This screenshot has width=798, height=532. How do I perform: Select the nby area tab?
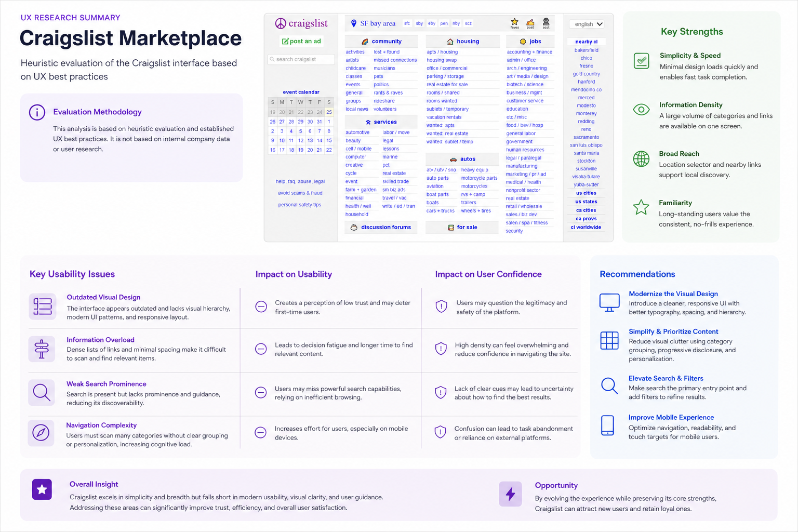[456, 23]
